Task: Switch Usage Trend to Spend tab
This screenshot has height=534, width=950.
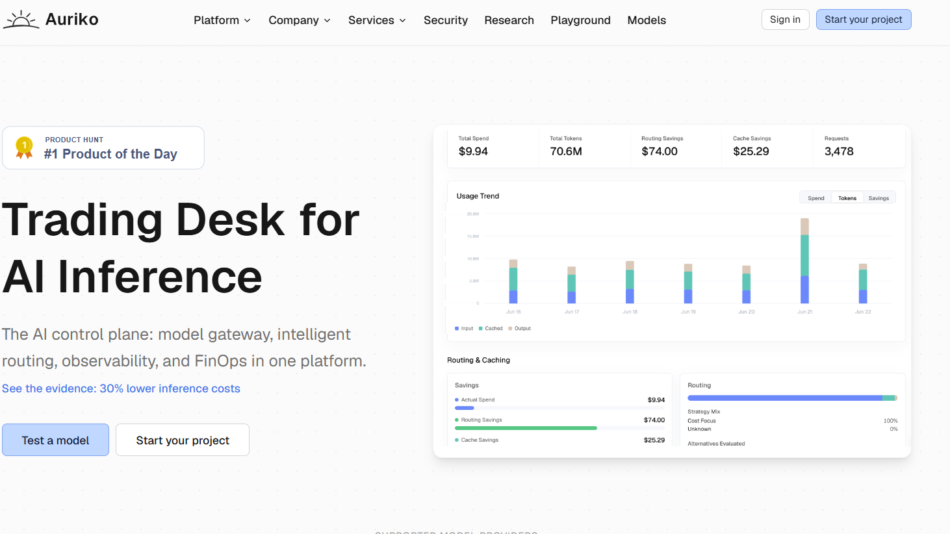Action: click(x=815, y=198)
